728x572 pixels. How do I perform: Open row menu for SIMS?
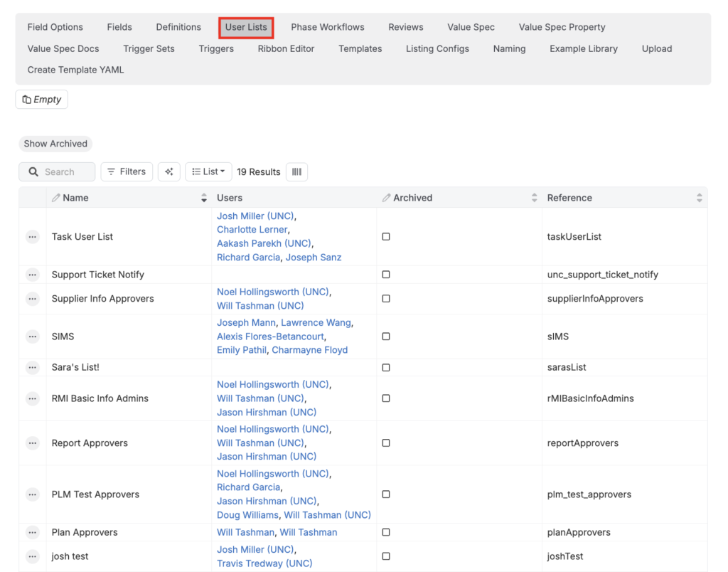point(33,337)
